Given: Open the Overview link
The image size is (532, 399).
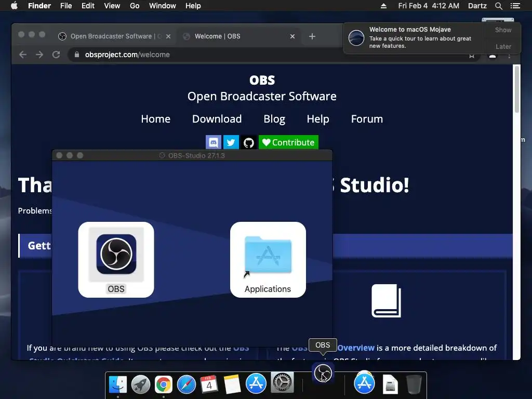Looking at the screenshot, I should pos(356,348).
